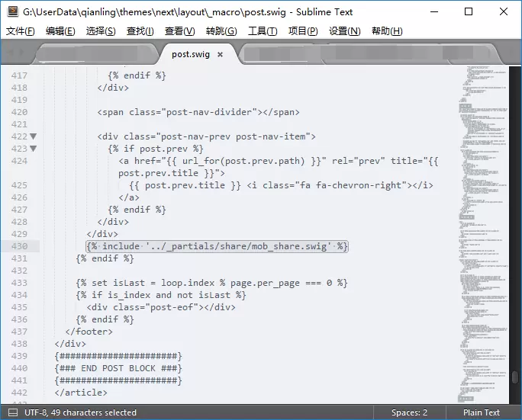This screenshot has width=522, height=420.
Task: Collapse the code fold arrow on line 422
Action: (33, 136)
